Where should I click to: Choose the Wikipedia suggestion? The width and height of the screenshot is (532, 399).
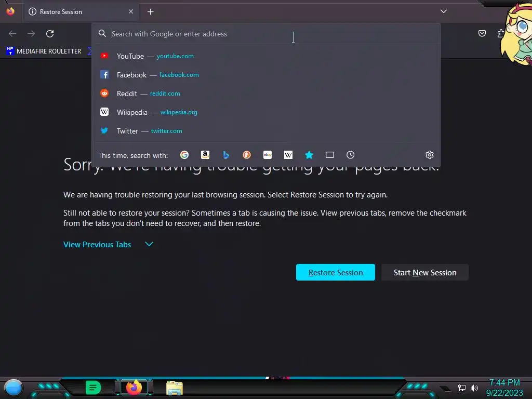(x=266, y=112)
